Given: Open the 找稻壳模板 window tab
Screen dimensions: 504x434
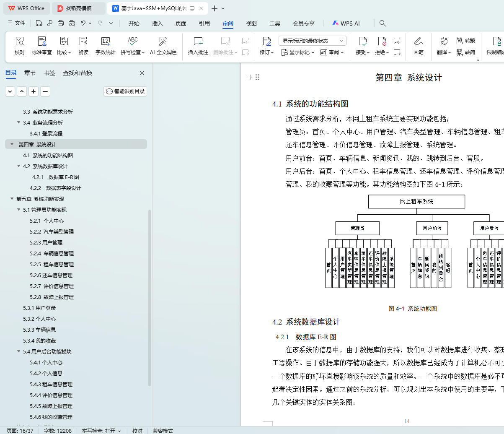Looking at the screenshot, I should tap(79, 8).
